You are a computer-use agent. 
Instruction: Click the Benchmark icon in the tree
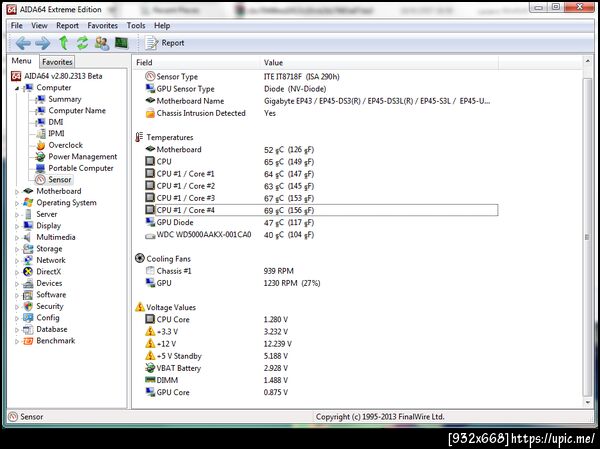28,341
